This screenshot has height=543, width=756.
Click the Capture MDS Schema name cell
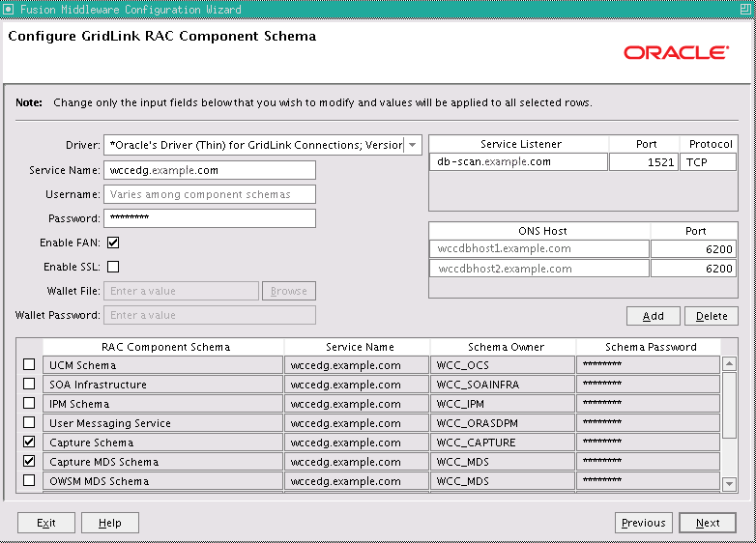163,462
